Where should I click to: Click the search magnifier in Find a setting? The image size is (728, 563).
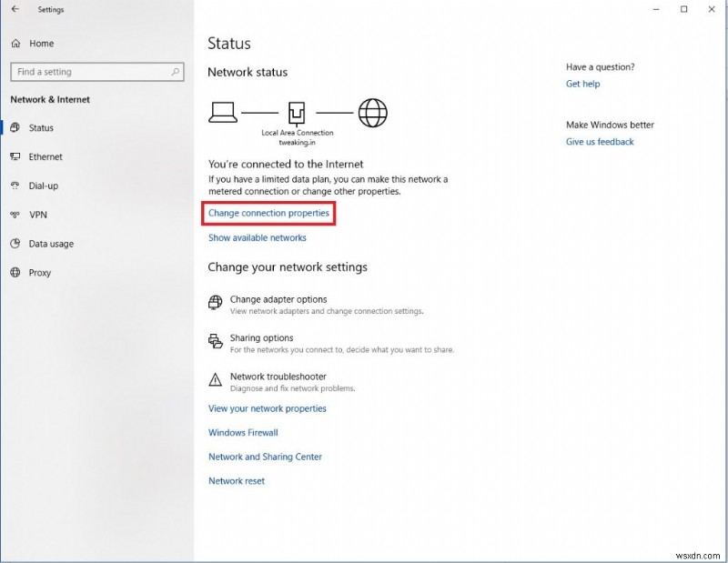(177, 71)
